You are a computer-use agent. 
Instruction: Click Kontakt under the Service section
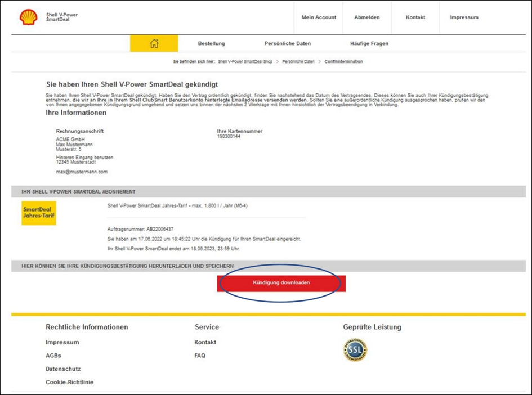[x=205, y=342]
